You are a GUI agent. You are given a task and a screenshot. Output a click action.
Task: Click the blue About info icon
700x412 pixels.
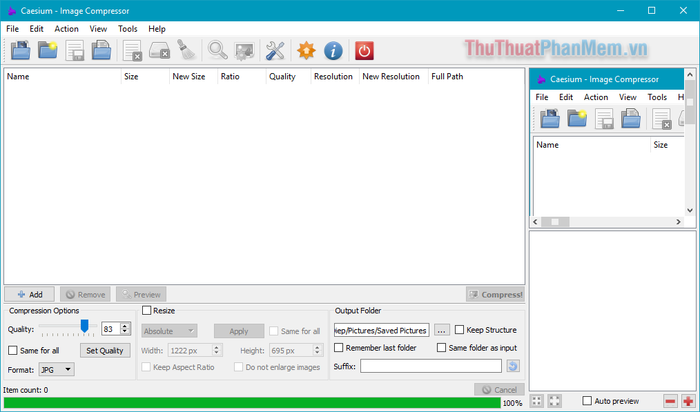pyautogui.click(x=333, y=50)
